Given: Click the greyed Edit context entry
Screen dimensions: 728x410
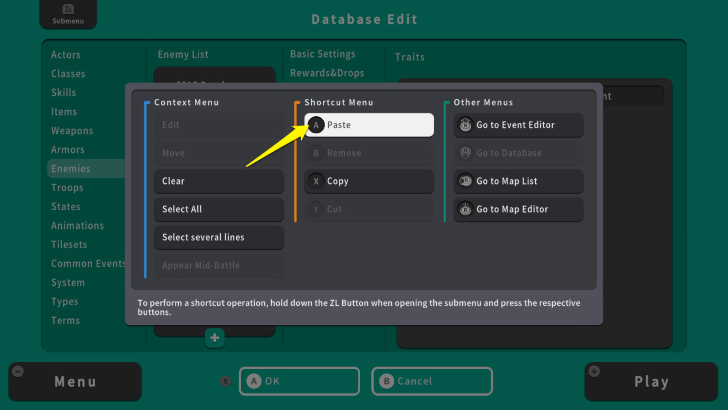Looking at the screenshot, I should 219,125.
